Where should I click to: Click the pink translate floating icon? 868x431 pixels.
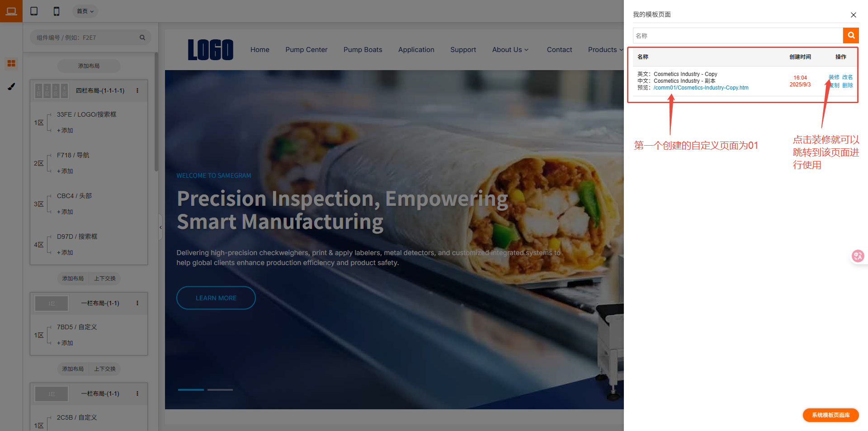[858, 256]
